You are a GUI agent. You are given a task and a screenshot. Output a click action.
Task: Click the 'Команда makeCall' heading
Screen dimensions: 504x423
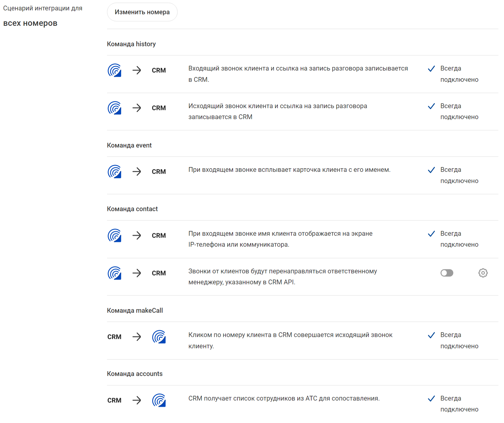135,310
